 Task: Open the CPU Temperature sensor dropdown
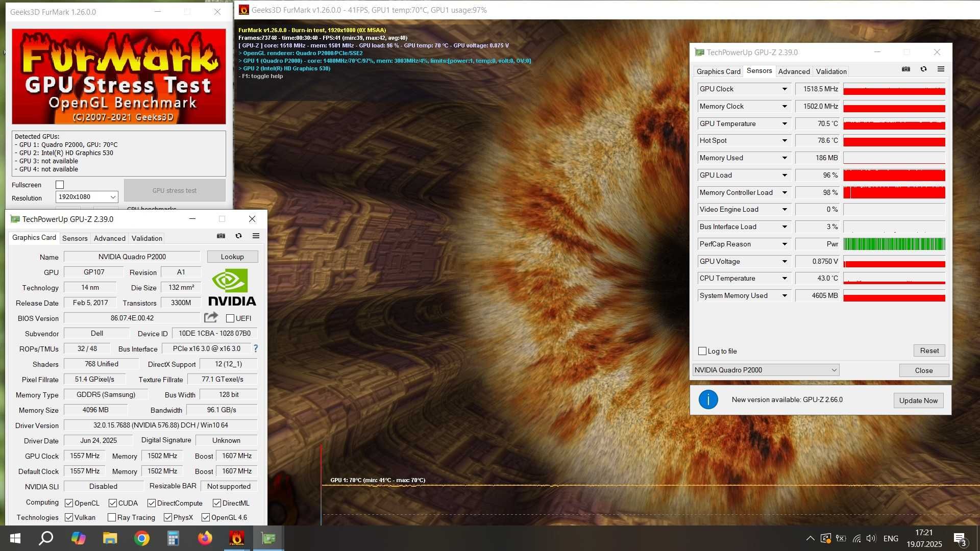click(x=785, y=278)
